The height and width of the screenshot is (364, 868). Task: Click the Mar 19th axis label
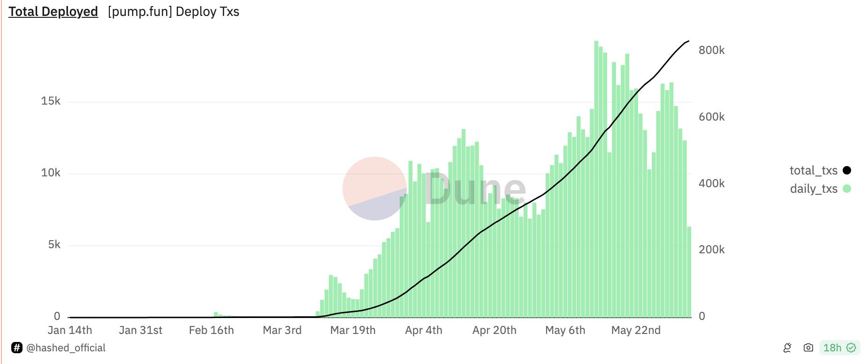[x=353, y=330]
